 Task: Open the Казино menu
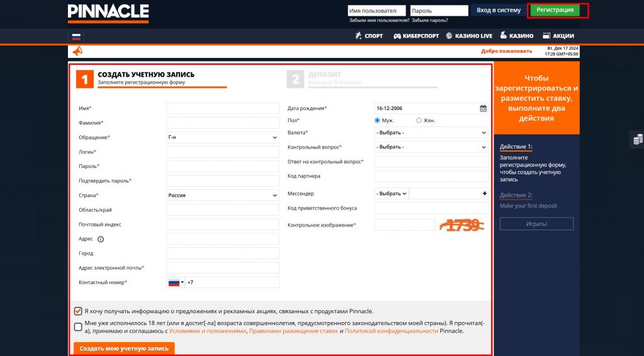[516, 36]
